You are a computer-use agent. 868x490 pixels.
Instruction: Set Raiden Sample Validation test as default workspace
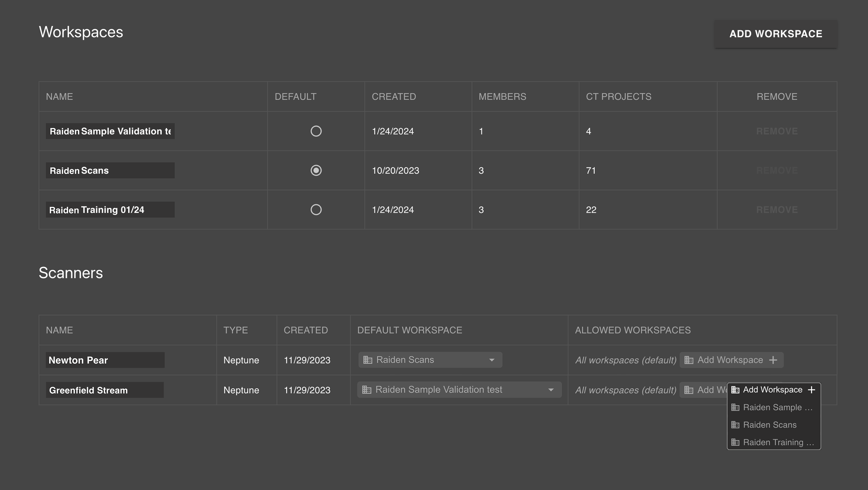(316, 131)
